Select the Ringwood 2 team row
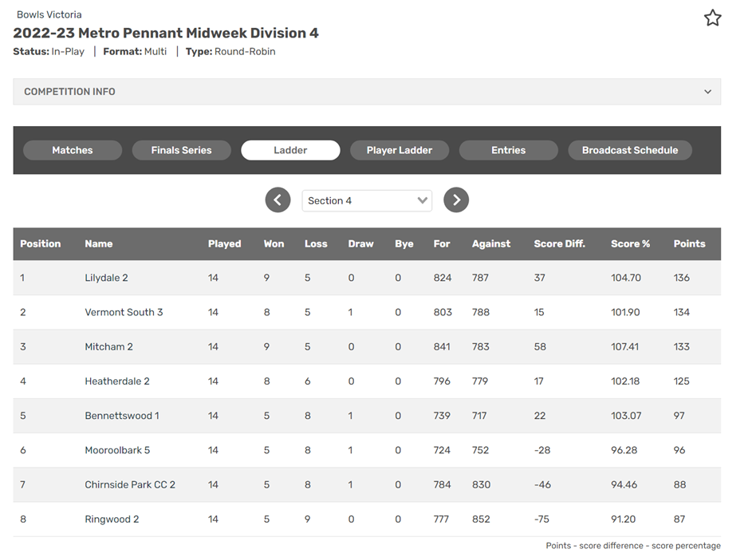Screen dimensions: 756x557 pos(367,519)
